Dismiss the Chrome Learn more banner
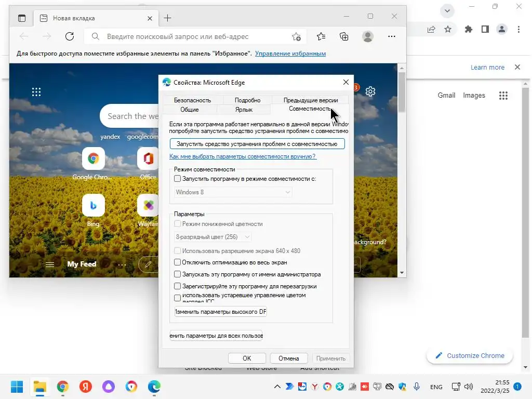 click(x=517, y=67)
